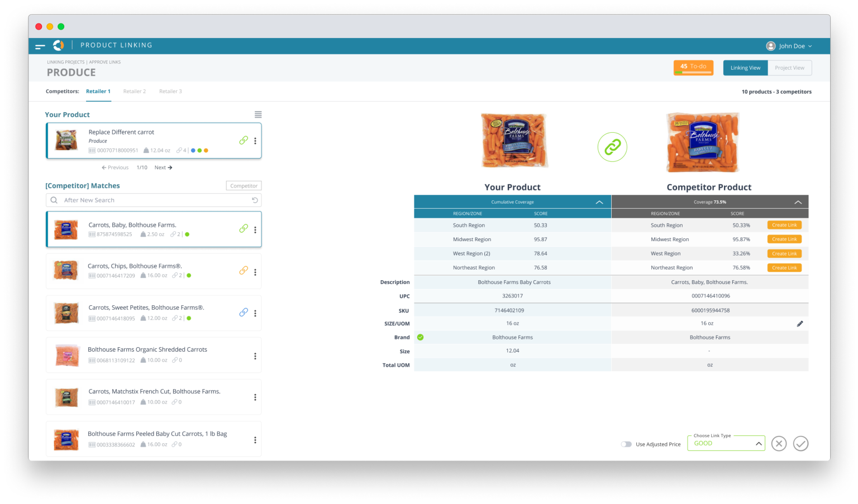The height and width of the screenshot is (504, 858).
Task: Open kebab menu for Carrots, Chips
Action: [255, 272]
